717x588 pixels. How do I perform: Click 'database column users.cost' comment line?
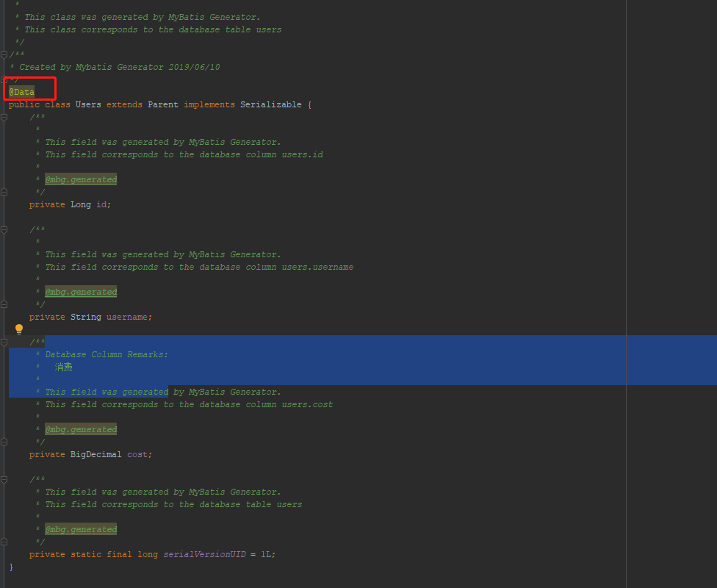point(189,404)
